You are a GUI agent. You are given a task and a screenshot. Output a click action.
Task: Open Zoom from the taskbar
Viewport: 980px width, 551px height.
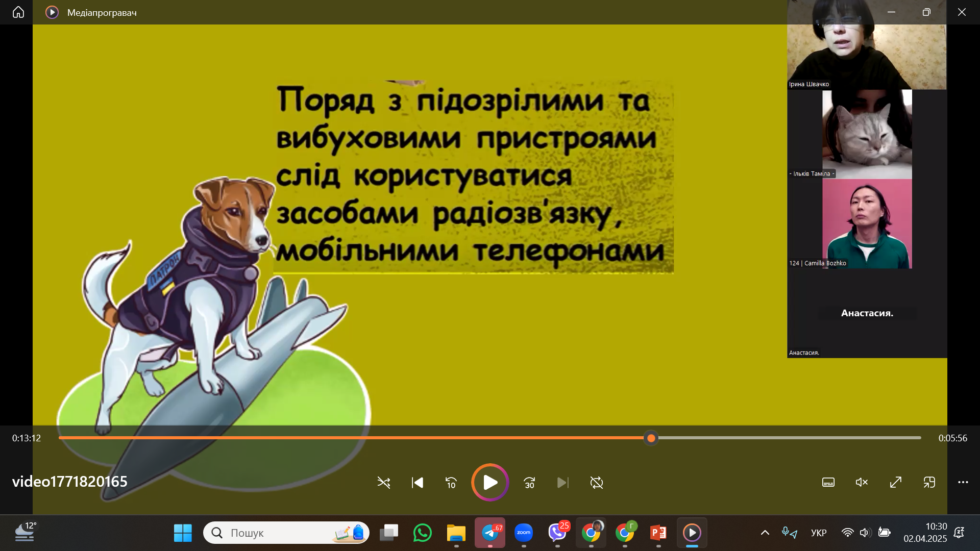[x=524, y=533]
